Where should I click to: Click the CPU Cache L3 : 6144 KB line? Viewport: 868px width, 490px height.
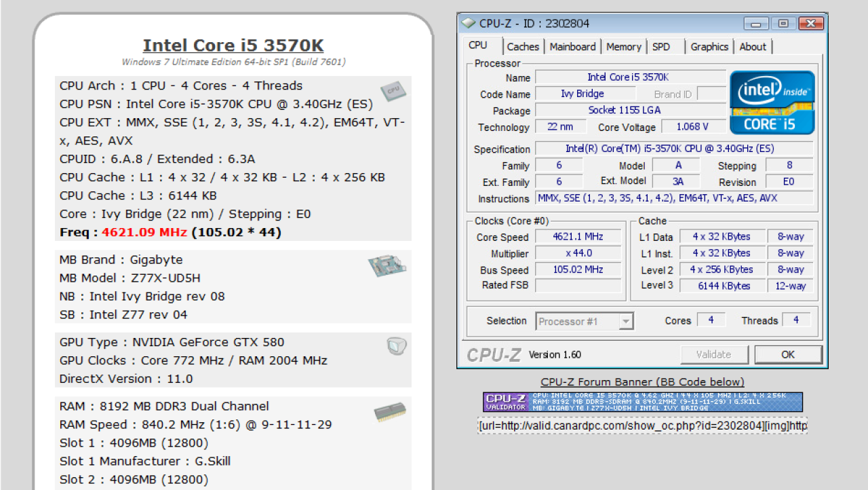pos(138,195)
